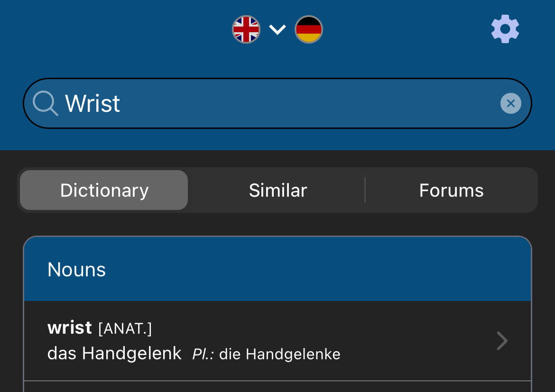Expand the language direction chevron between flags
This screenshot has width=555, height=392.
pyautogui.click(x=277, y=29)
